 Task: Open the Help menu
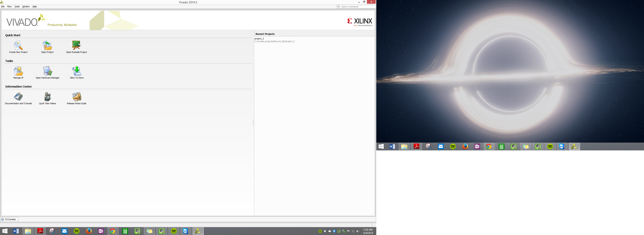pos(34,6)
